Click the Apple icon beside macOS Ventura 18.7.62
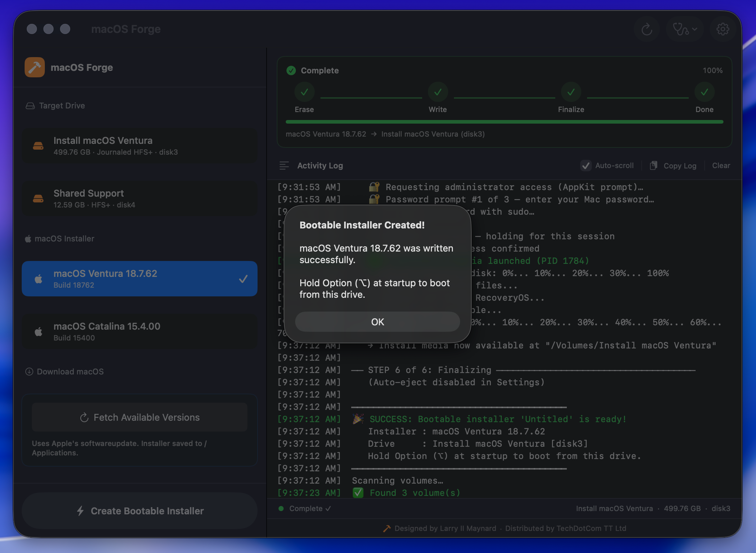Viewport: 756px width, 553px height. [x=38, y=279]
